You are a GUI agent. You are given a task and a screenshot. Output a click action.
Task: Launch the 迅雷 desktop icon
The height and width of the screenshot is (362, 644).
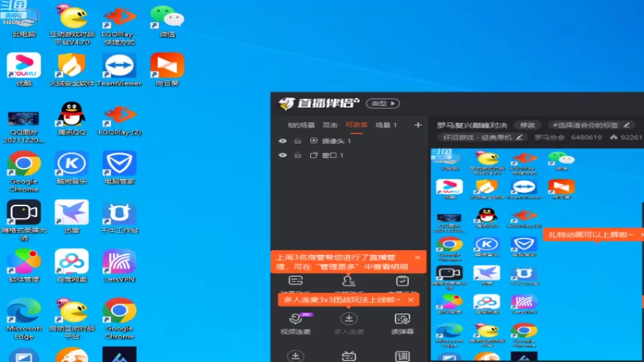click(72, 216)
